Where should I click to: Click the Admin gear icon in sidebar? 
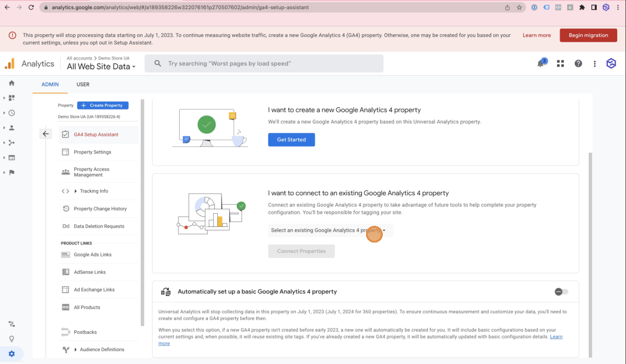[12, 354]
